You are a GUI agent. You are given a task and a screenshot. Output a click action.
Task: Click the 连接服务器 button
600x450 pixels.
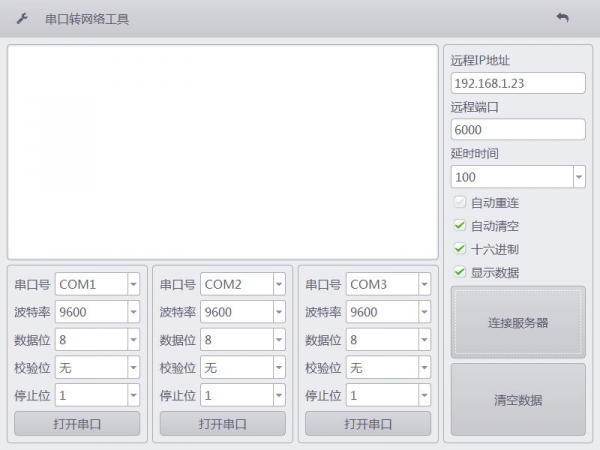click(518, 322)
